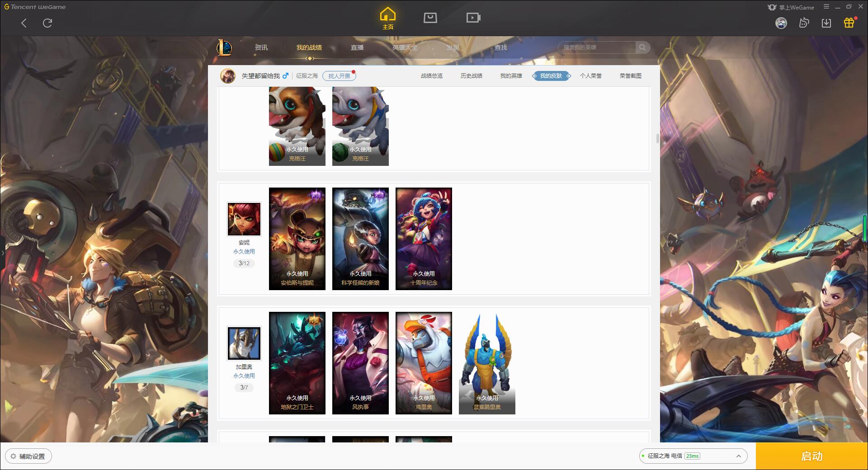Open the 蓝蕉鹏里奥 skin card
The width and height of the screenshot is (868, 470).
487,363
